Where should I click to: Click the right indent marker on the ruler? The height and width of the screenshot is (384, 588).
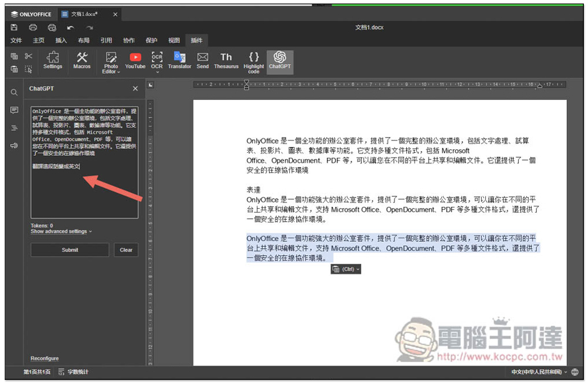(x=540, y=86)
